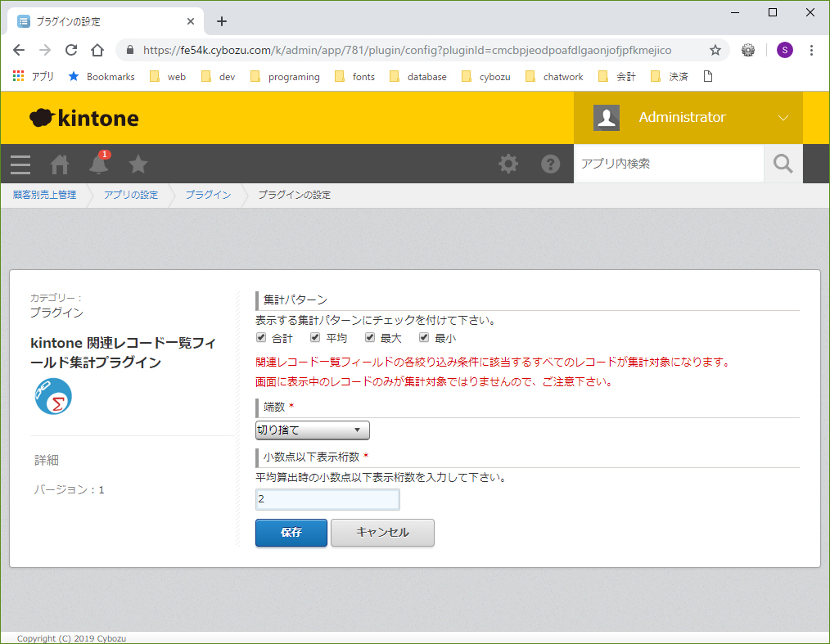Open the database bookmarks folder
830x644 pixels.
coord(417,77)
